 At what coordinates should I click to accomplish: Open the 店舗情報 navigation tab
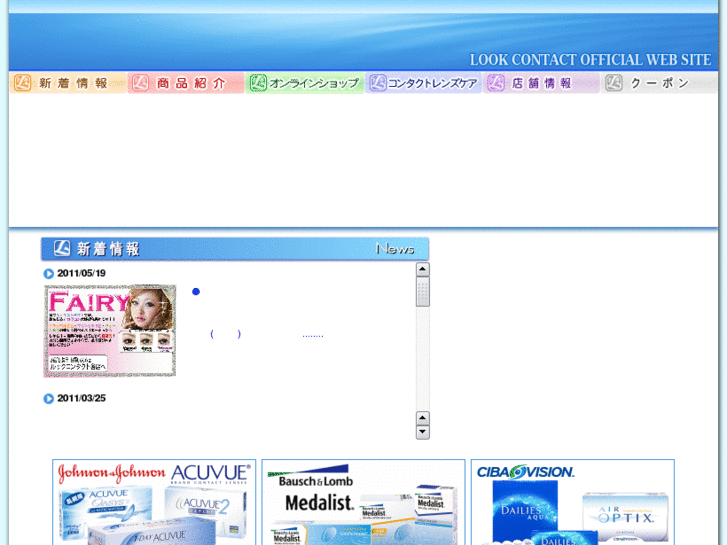point(541,83)
